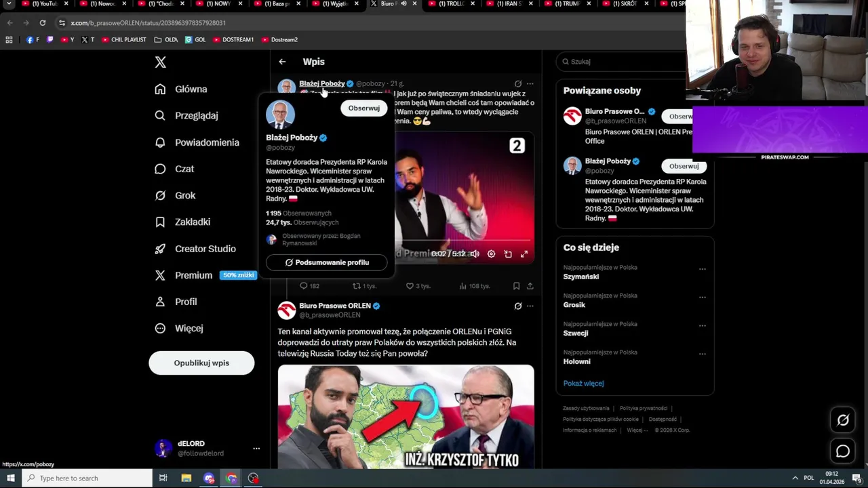Bookmark the Błażej Poboży post
868x488 pixels.
[516, 286]
